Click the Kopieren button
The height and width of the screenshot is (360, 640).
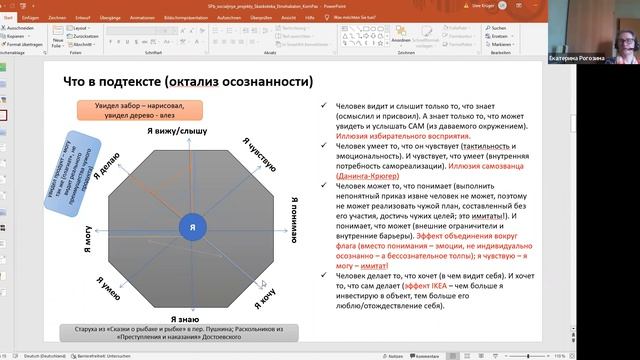[x=14, y=36]
